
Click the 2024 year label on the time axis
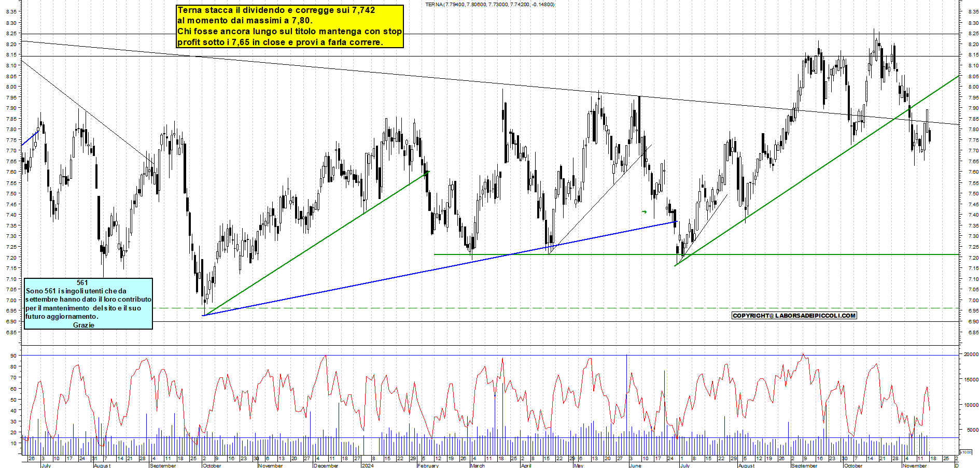[x=368, y=465]
